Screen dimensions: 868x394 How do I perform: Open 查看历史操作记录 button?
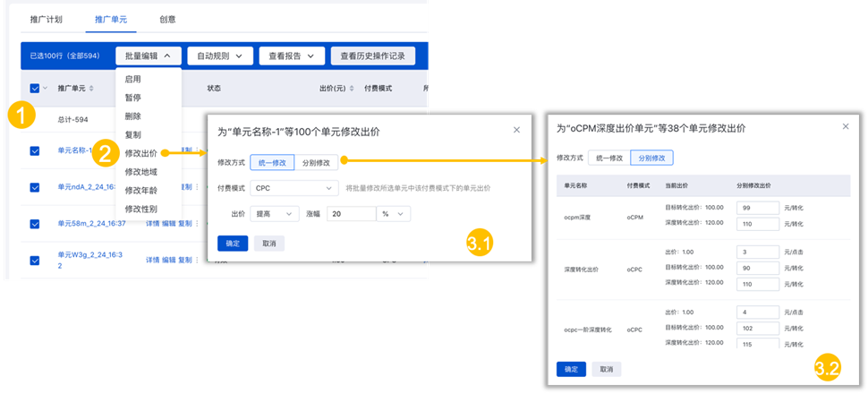click(x=372, y=56)
